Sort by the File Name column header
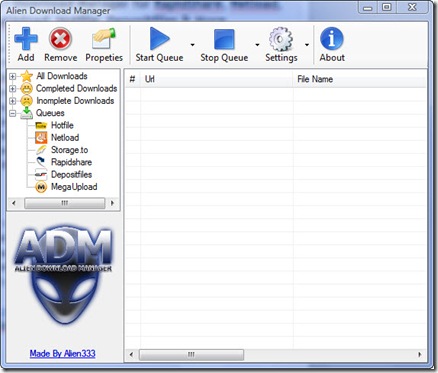Screen dimensions: 438x373 (x=360, y=79)
